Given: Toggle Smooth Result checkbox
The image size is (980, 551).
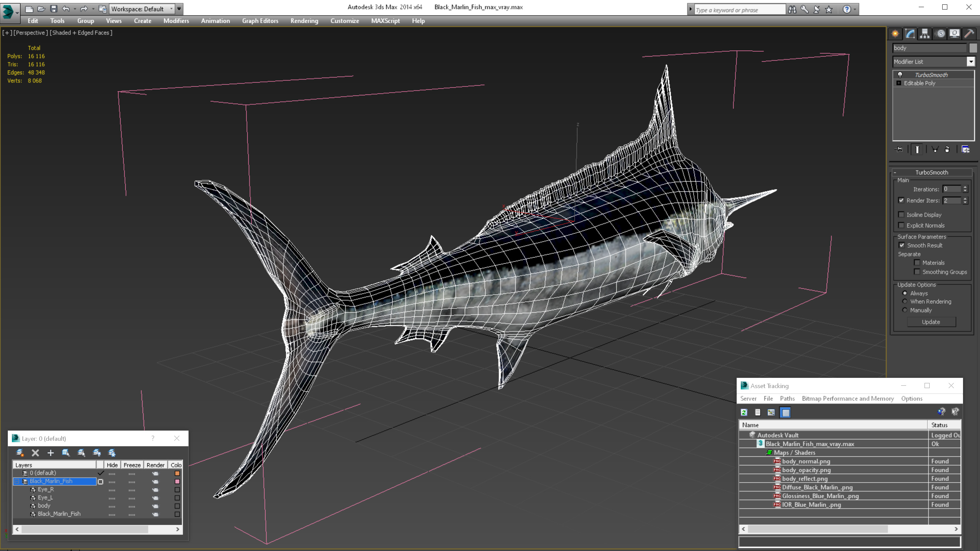Looking at the screenshot, I should tap(902, 245).
